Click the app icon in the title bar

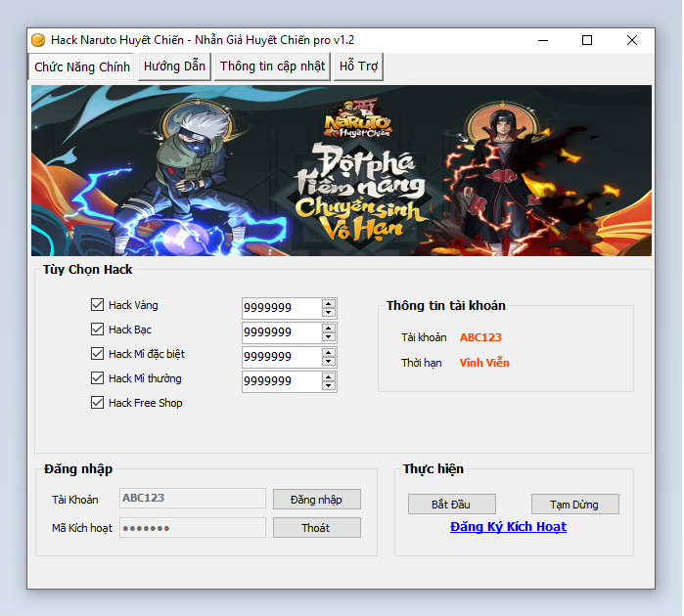38,40
